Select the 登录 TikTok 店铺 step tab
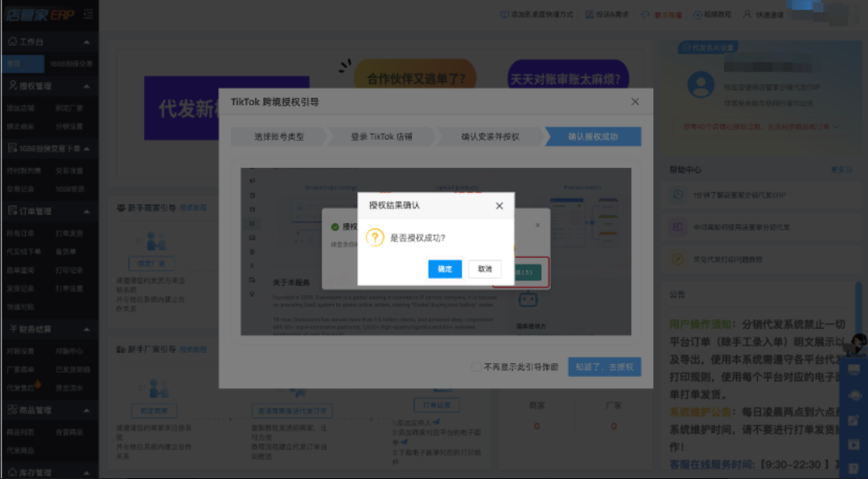 click(x=381, y=137)
